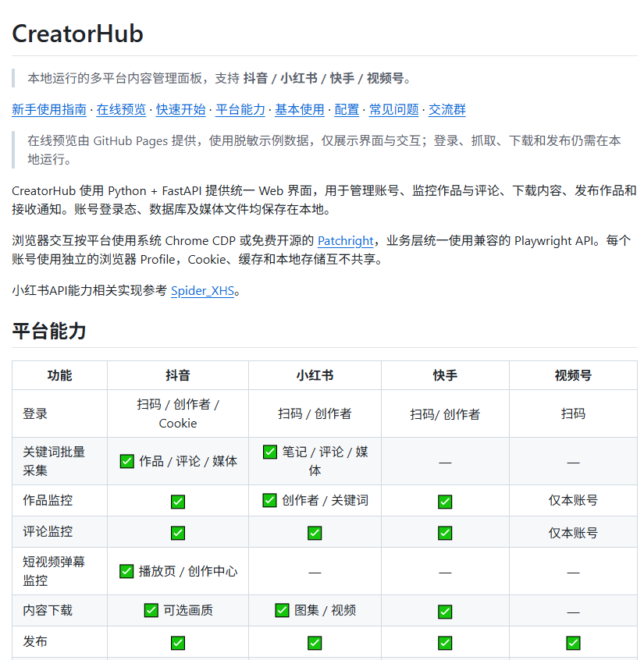Screen dimensions: 644x660
Task: Click the 小红书 check mark in 发布 row
Action: click(315, 643)
